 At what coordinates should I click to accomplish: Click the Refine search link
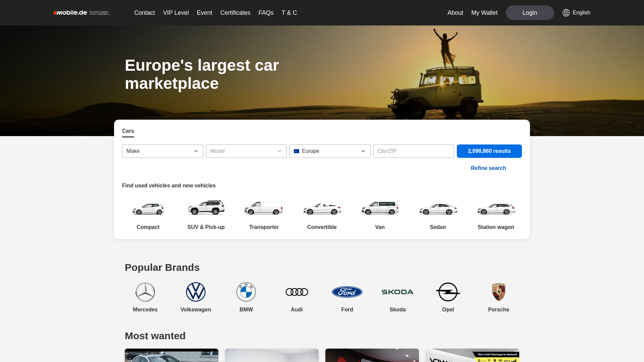488,168
